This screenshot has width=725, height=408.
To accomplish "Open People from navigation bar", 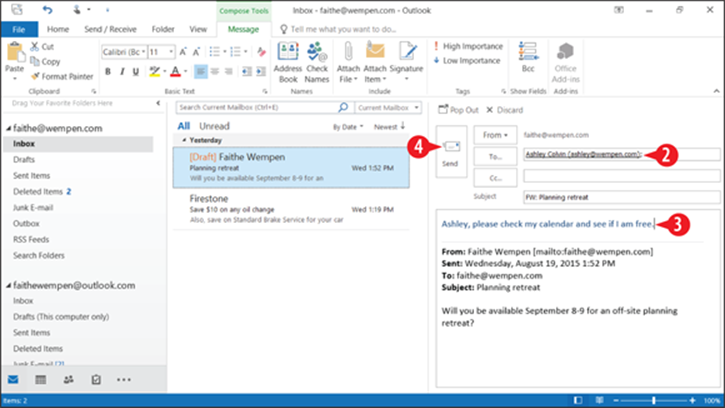I will 68,379.
